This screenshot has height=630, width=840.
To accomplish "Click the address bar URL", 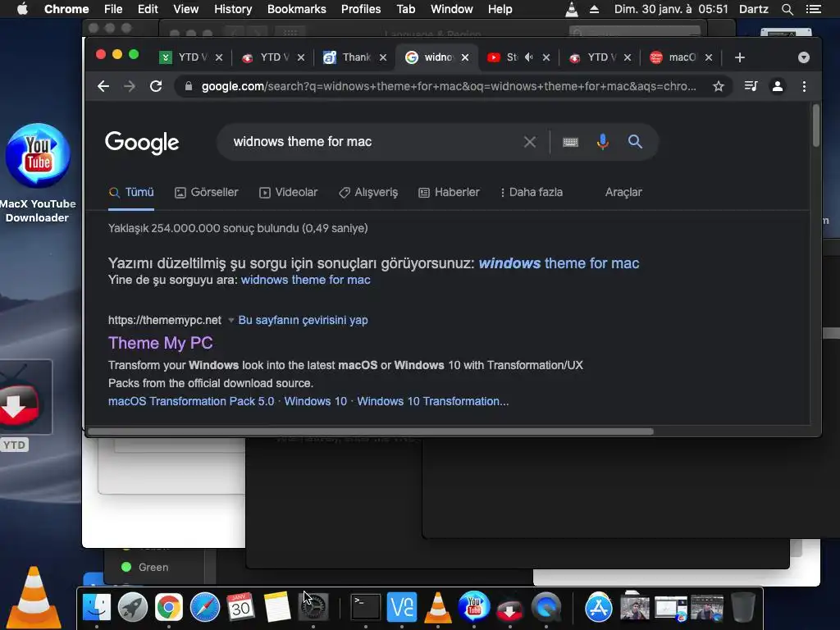I will point(449,86).
